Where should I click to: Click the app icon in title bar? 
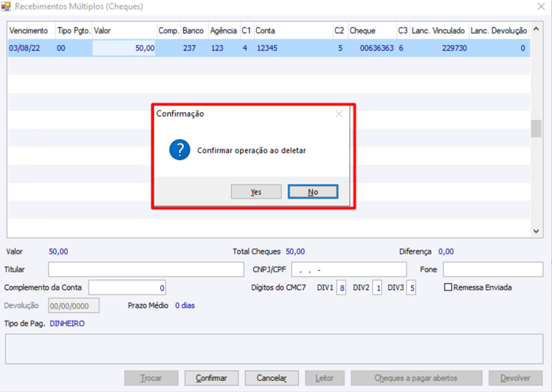pyautogui.click(x=6, y=7)
